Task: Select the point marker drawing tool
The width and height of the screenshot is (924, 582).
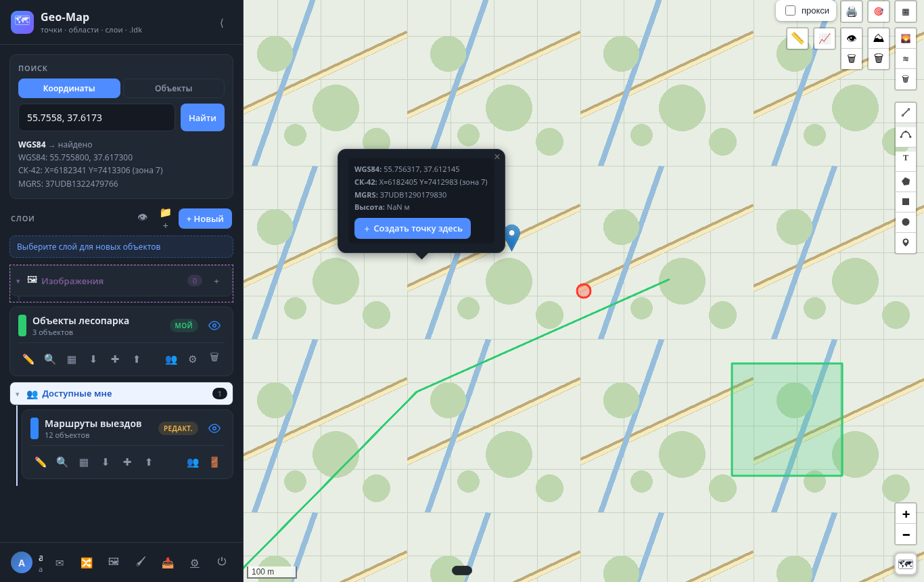Action: tap(906, 242)
